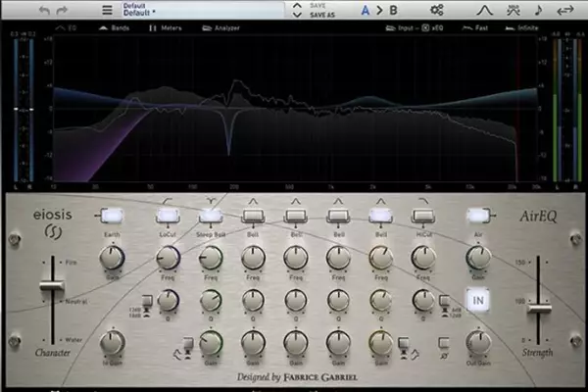The width and height of the screenshot is (588, 392).
Task: Enable the first Bell band button
Action: (253, 217)
